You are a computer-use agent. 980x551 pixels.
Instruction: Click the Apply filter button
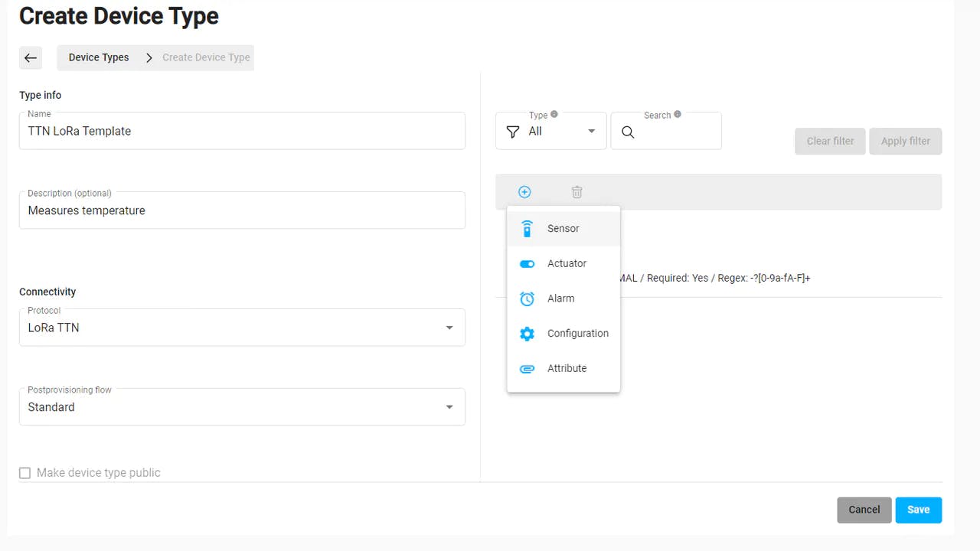[x=905, y=141]
